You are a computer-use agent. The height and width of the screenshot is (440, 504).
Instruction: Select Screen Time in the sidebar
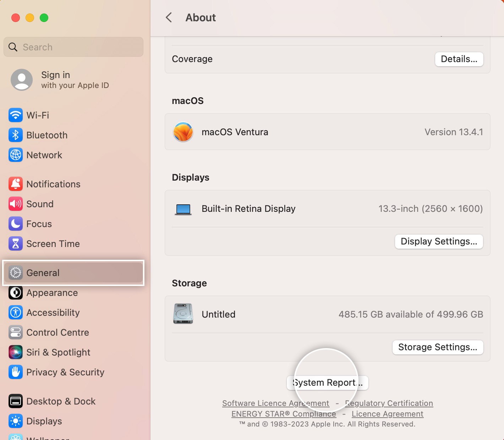(73, 243)
